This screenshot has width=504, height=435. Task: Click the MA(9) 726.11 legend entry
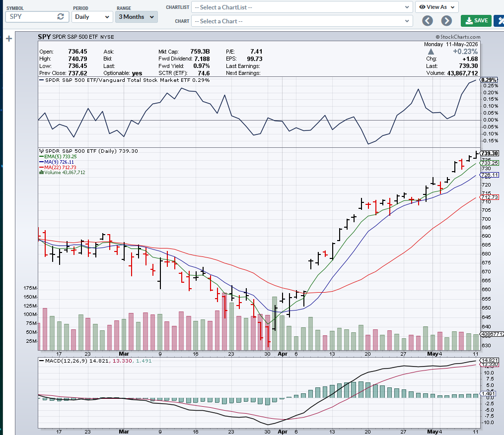[56, 162]
